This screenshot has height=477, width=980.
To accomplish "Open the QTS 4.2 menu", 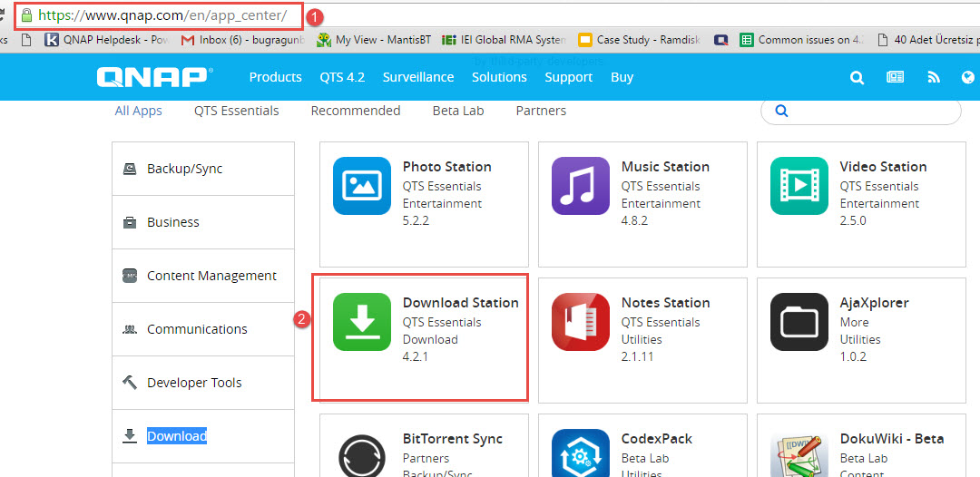I will coord(342,77).
